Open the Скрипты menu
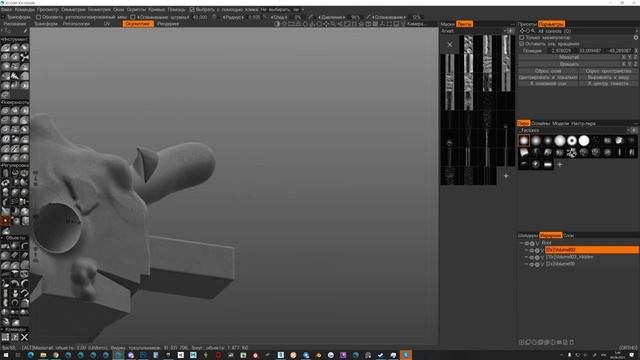 point(136,9)
